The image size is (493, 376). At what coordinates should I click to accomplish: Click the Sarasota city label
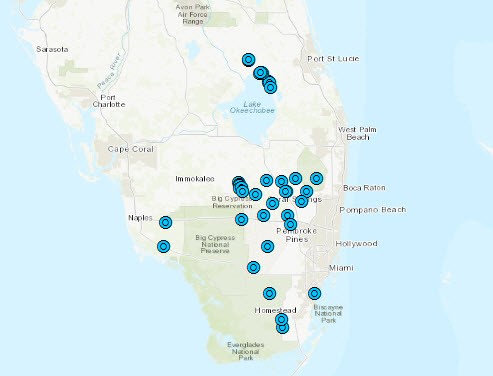click(52, 49)
